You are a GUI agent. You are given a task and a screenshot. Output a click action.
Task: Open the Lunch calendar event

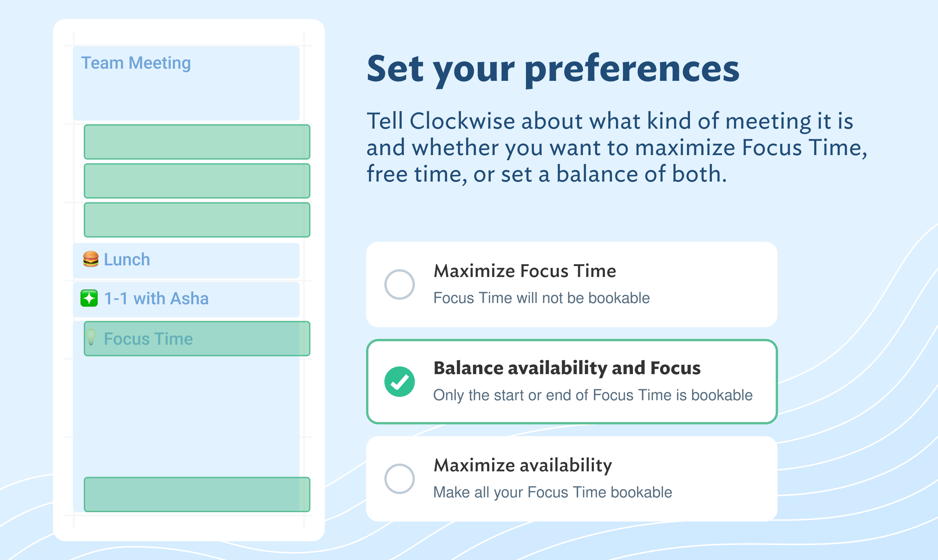coord(186,261)
